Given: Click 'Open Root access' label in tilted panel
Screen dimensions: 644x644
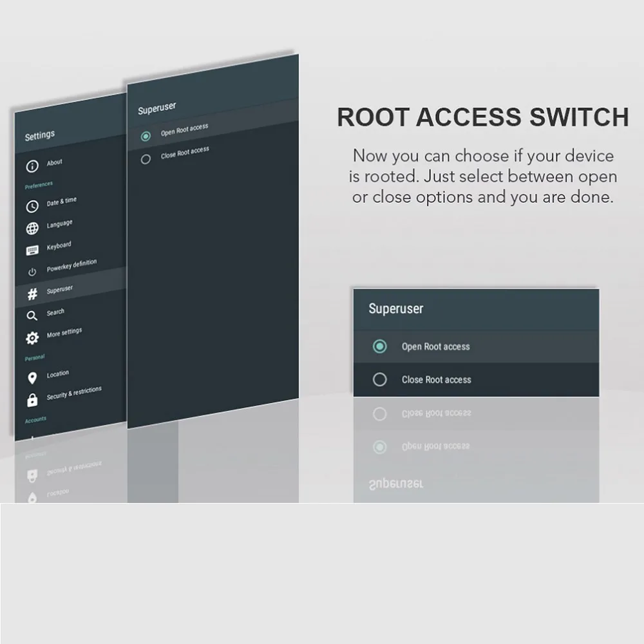Looking at the screenshot, I should click(x=184, y=129).
